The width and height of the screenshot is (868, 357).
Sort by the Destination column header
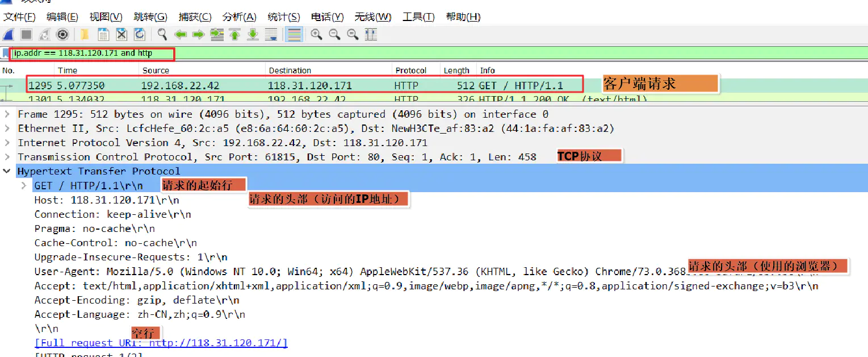click(329, 70)
